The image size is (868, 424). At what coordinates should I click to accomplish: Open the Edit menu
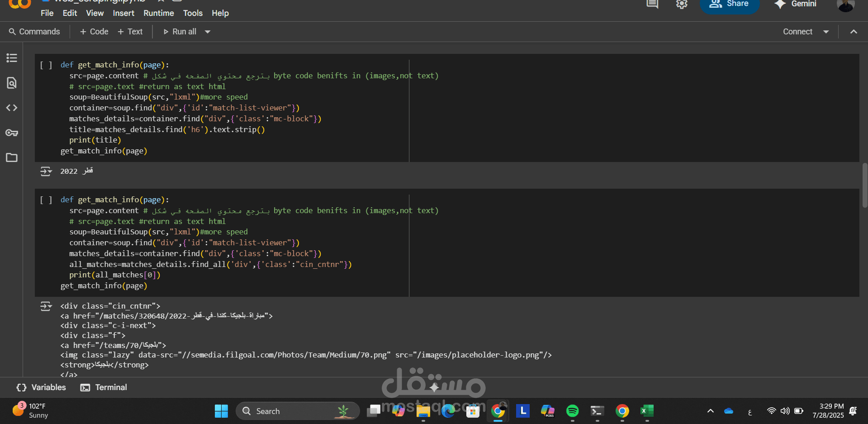click(70, 13)
